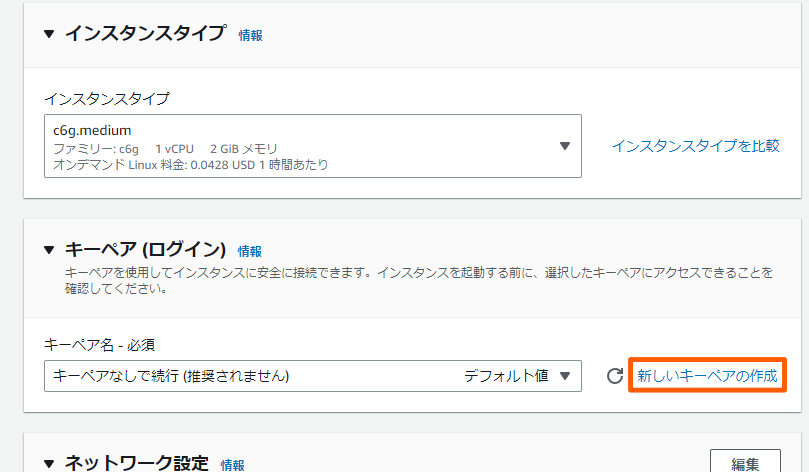809x472 pixels.
Task: Click the arrow icon in key pair selector
Action: tap(565, 376)
